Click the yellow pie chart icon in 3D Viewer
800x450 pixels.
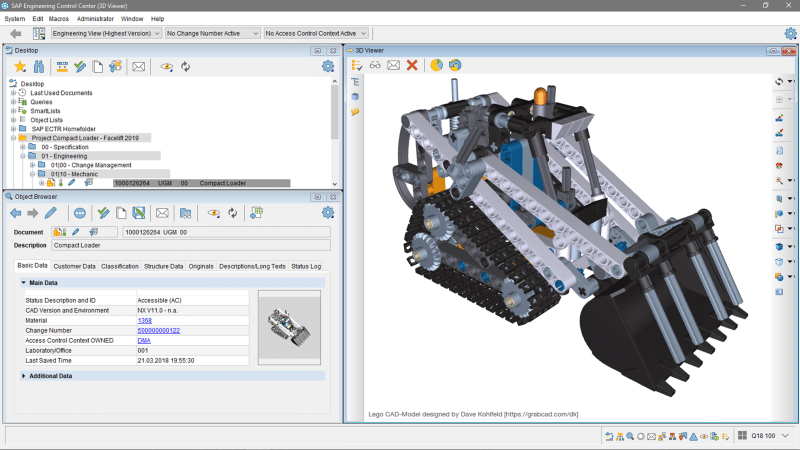pyautogui.click(x=436, y=65)
